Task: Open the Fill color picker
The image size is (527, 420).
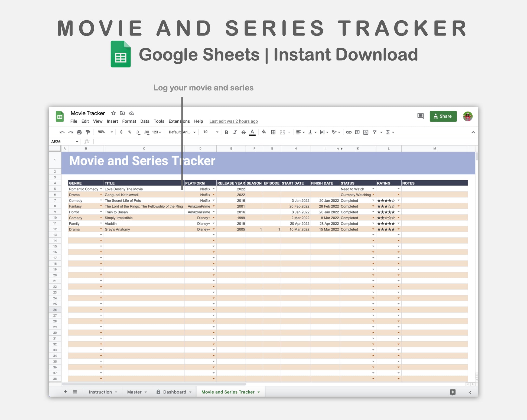Action: coord(264,132)
